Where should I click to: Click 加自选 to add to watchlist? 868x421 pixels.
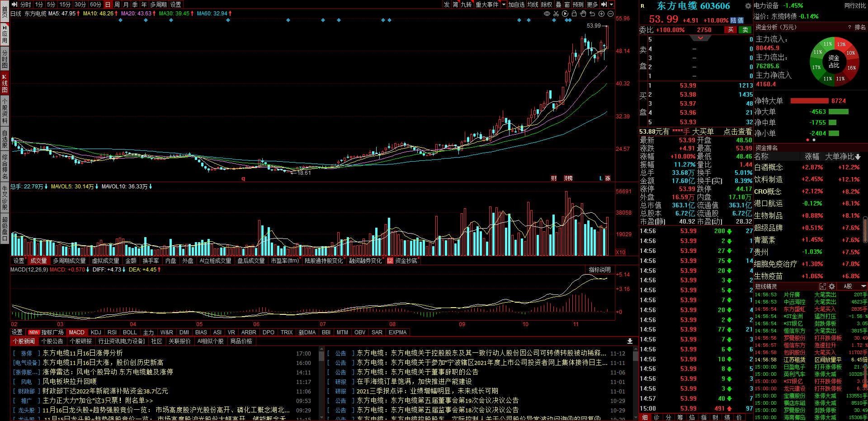pyautogui.click(x=516, y=5)
